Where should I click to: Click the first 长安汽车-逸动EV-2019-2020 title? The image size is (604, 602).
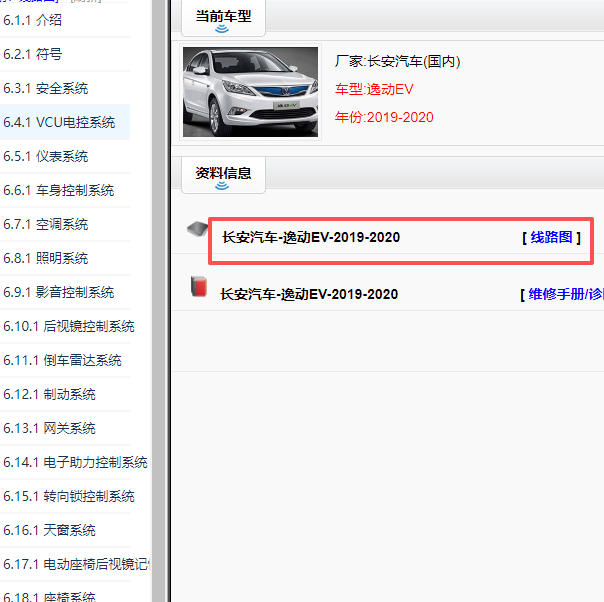point(311,237)
